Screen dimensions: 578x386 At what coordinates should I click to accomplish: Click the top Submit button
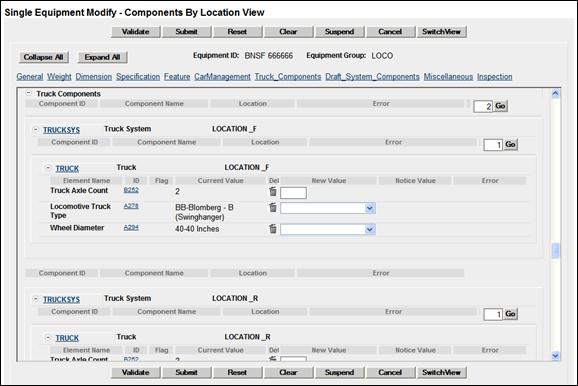(x=187, y=32)
